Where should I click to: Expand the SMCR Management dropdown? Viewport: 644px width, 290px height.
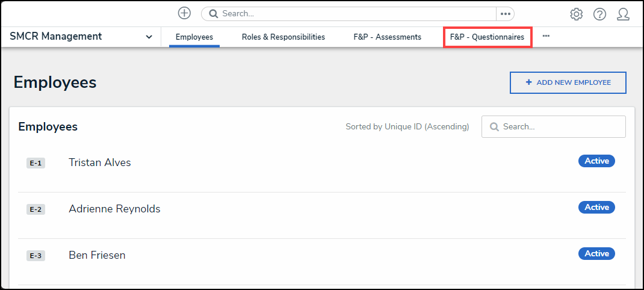pos(149,37)
